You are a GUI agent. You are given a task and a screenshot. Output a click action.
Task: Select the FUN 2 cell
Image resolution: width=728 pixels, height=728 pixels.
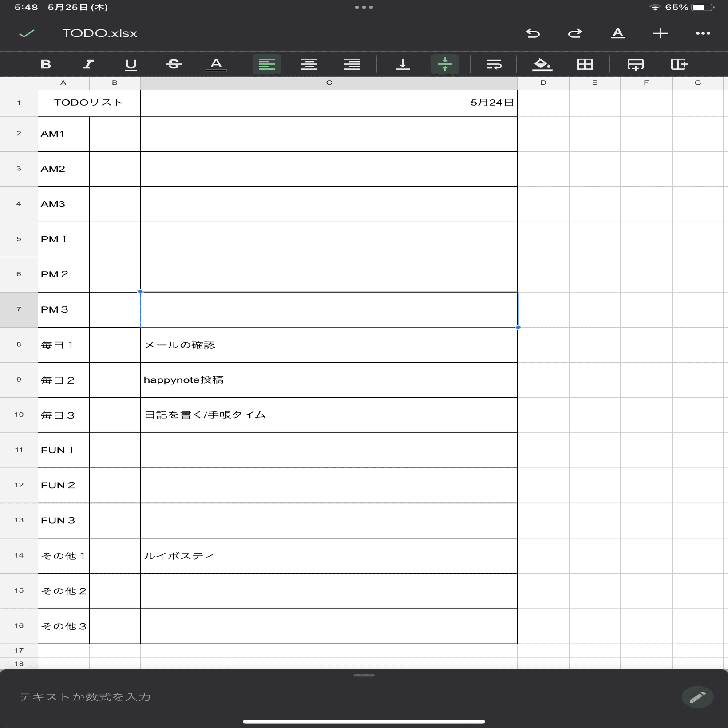click(63, 485)
